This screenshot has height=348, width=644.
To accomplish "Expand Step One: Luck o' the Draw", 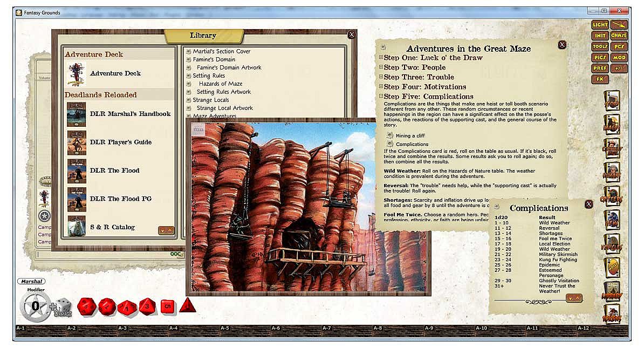I will 381,58.
